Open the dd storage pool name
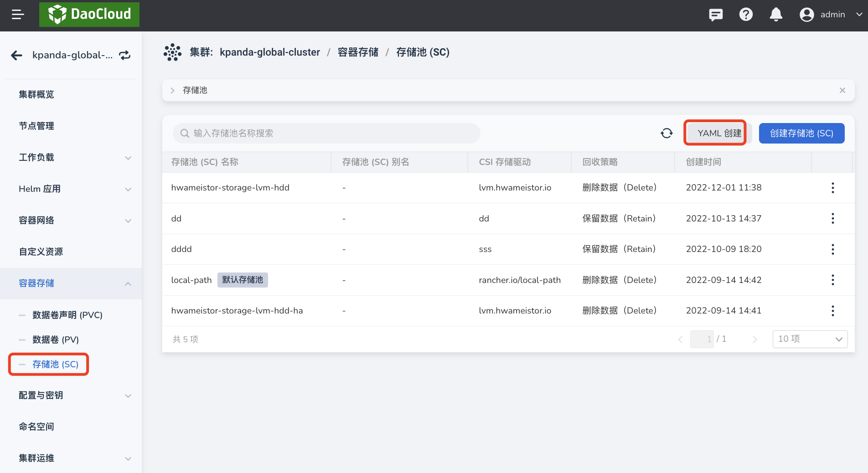Image resolution: width=868 pixels, height=473 pixels. click(176, 218)
